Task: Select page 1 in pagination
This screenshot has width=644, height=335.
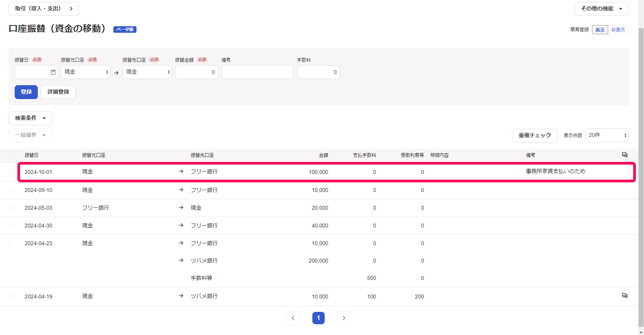Action: 319,318
